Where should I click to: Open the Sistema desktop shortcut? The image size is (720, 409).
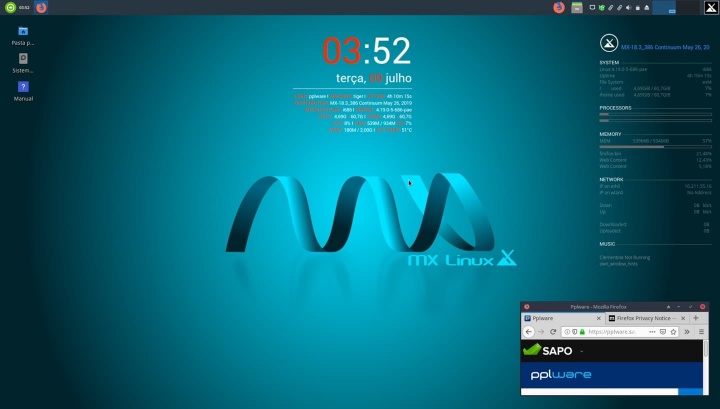pos(23,61)
